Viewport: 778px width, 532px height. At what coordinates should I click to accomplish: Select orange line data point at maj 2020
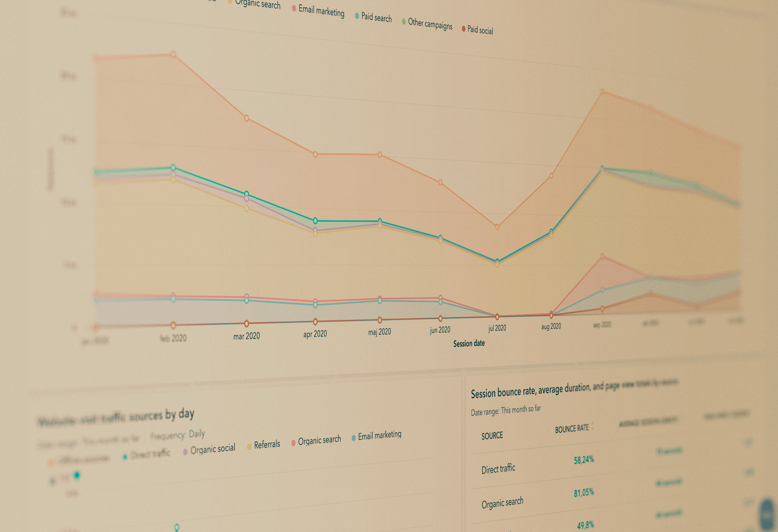click(380, 154)
